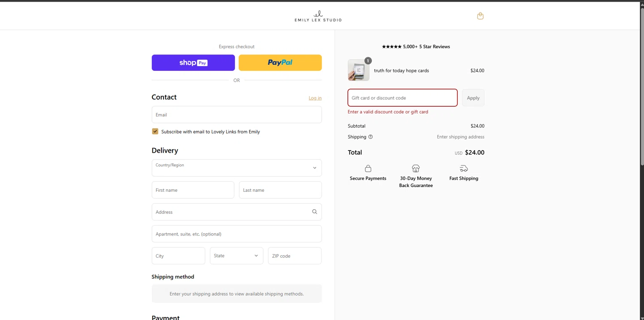This screenshot has width=644, height=320.
Task: Click the Delivery heading
Action: pyautogui.click(x=165, y=151)
